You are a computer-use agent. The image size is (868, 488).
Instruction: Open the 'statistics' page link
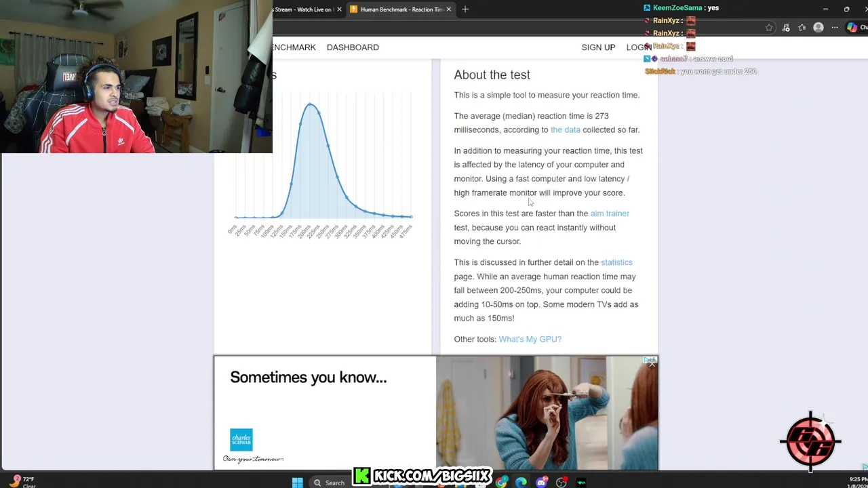click(616, 262)
